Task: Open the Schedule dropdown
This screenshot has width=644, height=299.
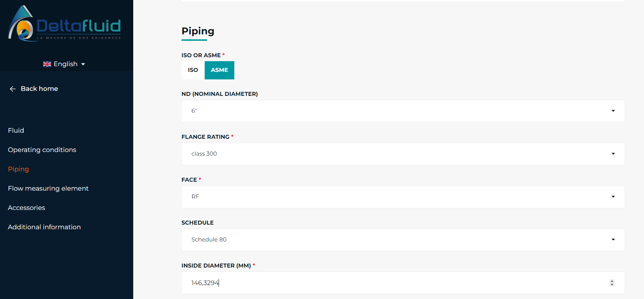Action: click(403, 240)
